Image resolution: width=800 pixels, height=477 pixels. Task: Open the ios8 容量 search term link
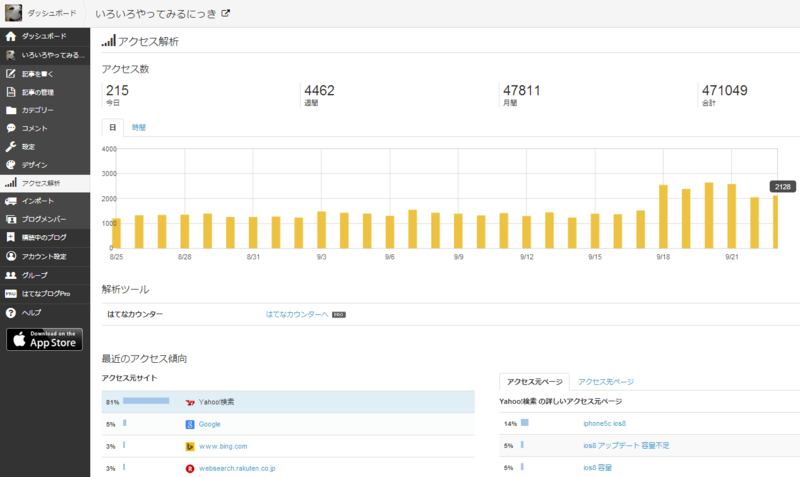point(597,467)
